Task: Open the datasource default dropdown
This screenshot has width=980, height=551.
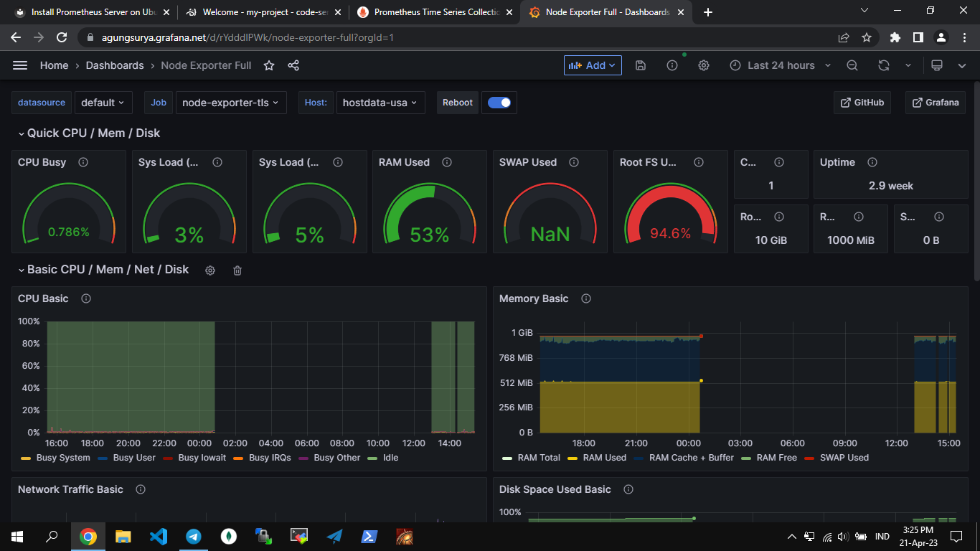Action: [103, 103]
